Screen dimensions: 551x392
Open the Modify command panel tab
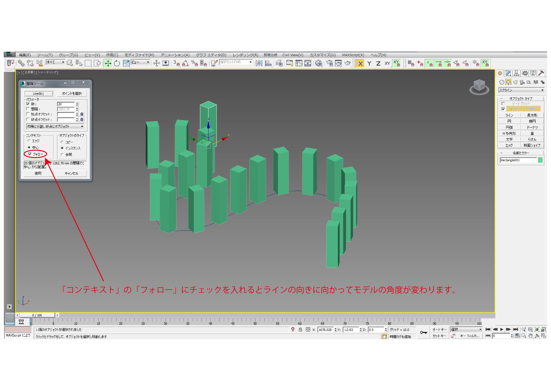tap(508, 73)
